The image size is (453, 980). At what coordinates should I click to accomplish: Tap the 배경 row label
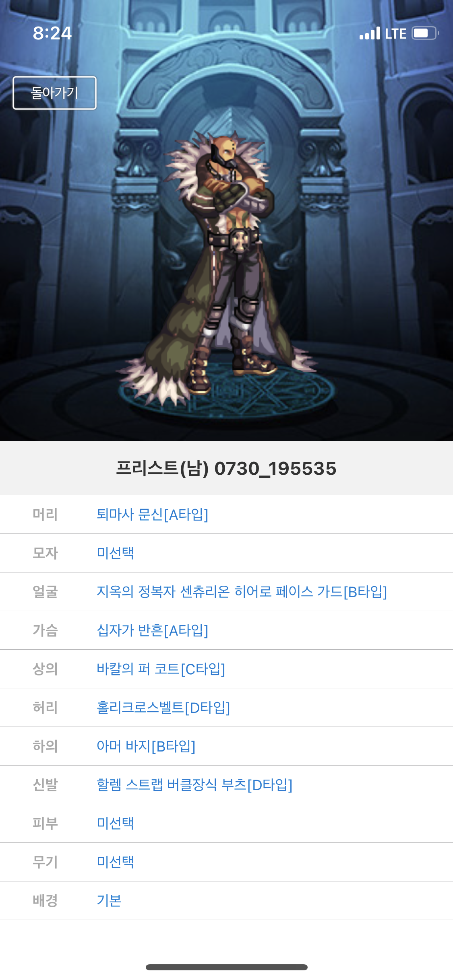click(45, 901)
